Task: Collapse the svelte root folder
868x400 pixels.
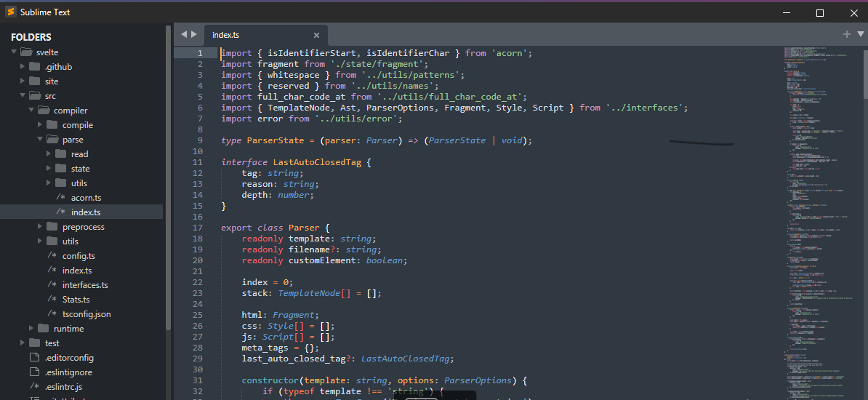Action: 14,52
